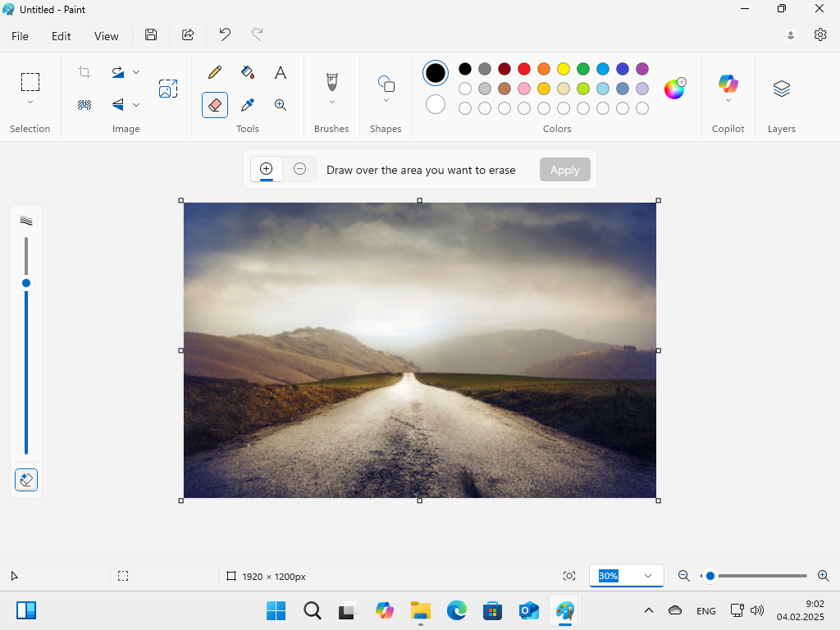840x630 pixels.
Task: Switch to subtract mode for erasing
Action: coord(299,168)
